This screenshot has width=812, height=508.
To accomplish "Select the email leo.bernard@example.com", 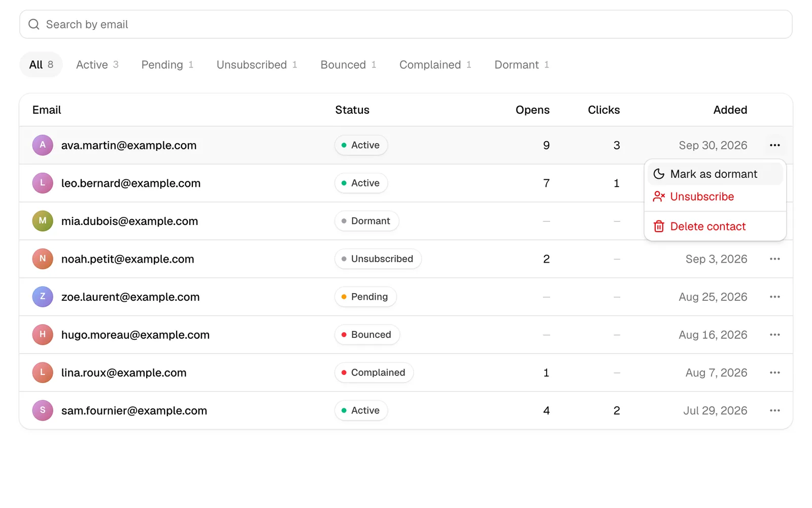I will 131,183.
